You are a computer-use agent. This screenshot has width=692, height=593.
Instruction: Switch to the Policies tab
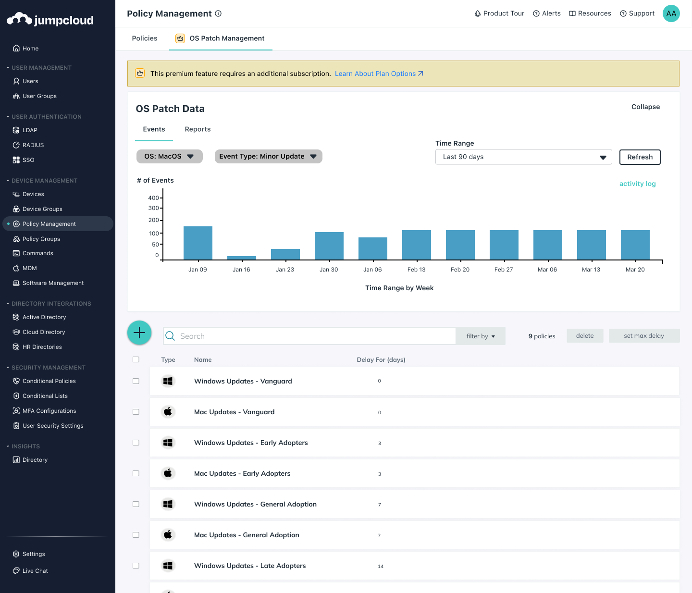(145, 38)
